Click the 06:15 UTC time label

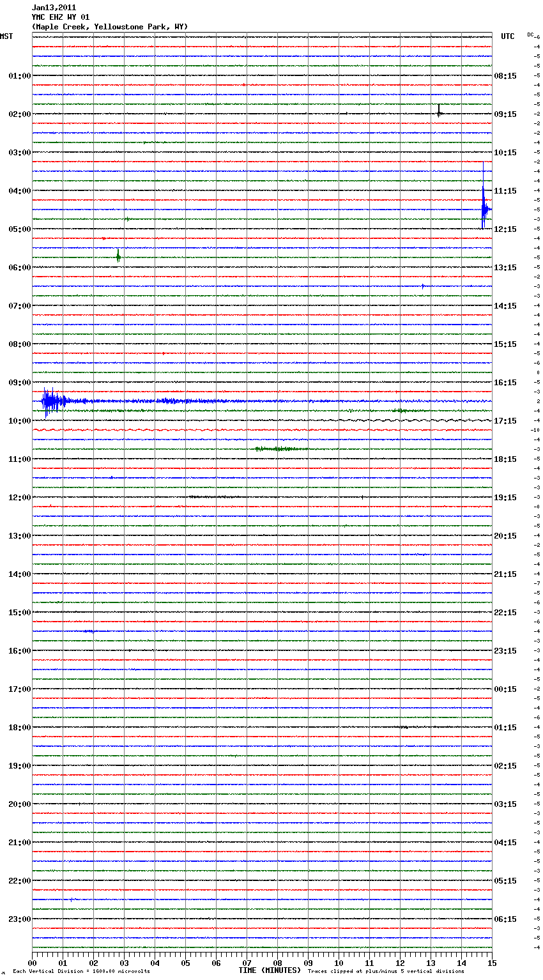coord(505,919)
